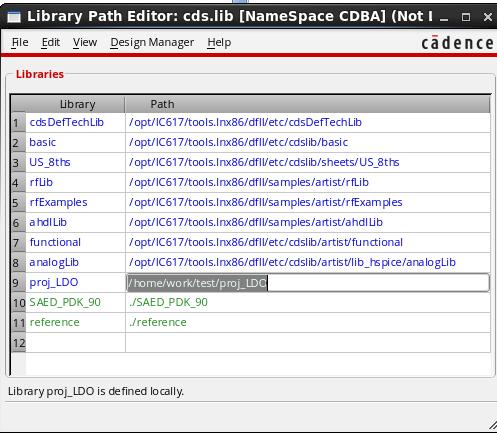This screenshot has width=497, height=433.
Task: Close the Library Path Editor window
Action: tap(488, 17)
